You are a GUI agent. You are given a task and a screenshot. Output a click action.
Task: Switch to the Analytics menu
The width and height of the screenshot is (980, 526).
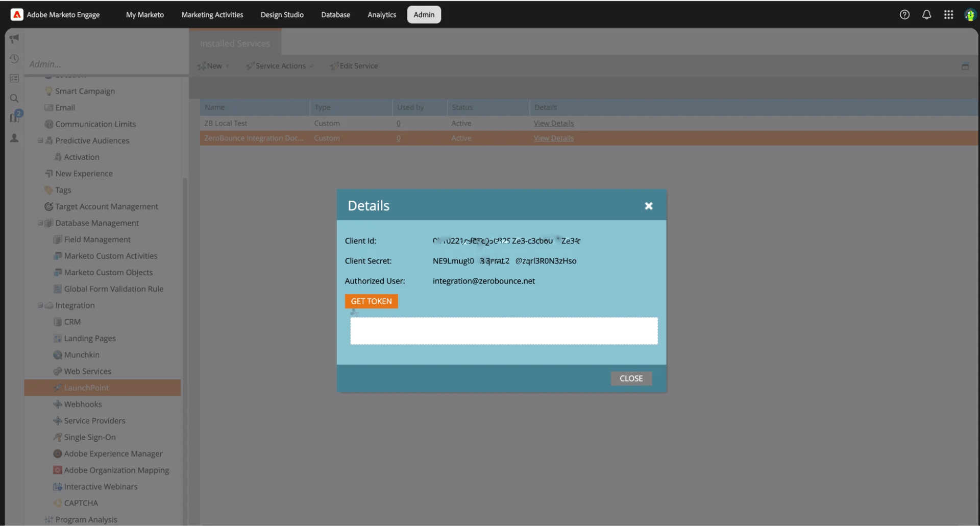tap(381, 15)
